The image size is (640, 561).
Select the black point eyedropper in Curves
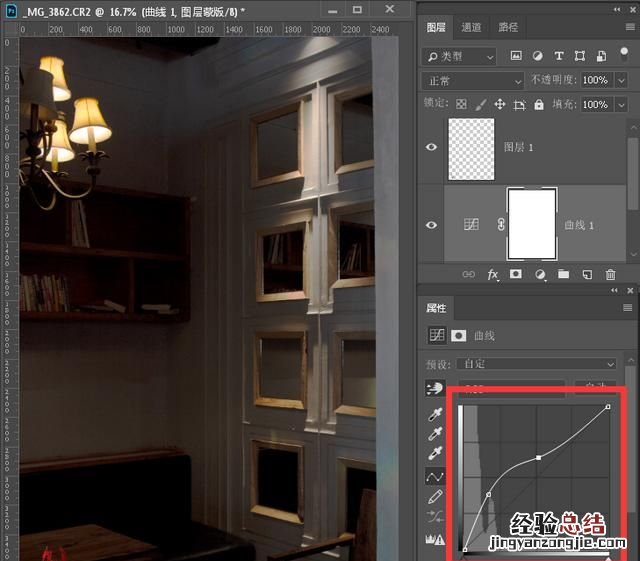(x=436, y=413)
